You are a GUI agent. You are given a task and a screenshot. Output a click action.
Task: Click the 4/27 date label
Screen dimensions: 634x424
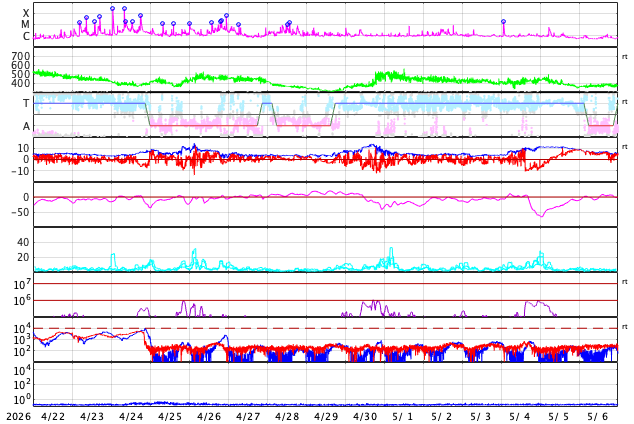tap(248, 417)
